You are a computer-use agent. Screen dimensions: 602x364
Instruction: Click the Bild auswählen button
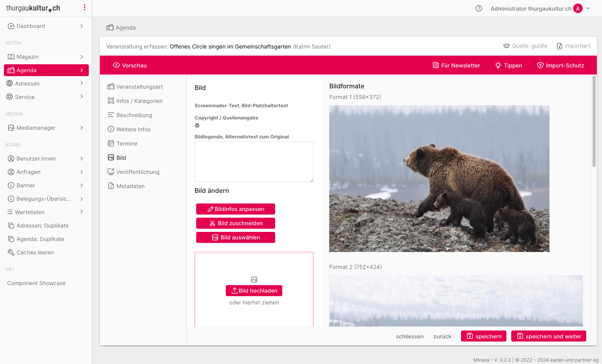tap(236, 237)
